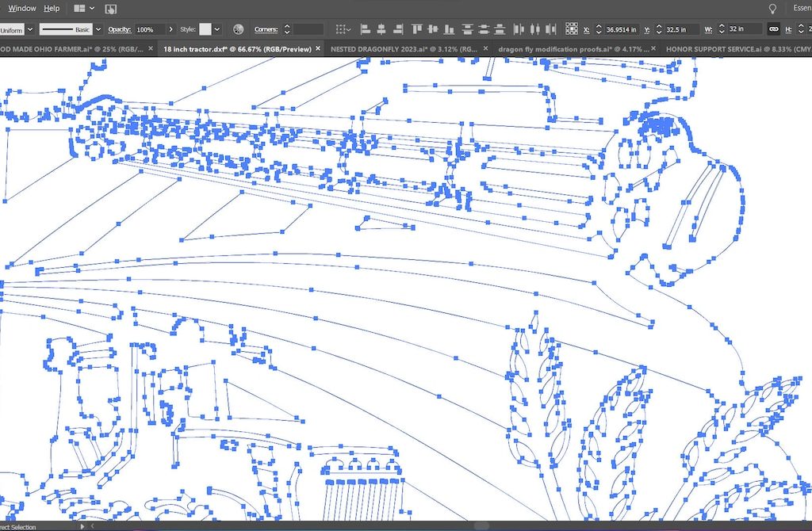
Task: Select a reference point on the grid
Action: [571, 29]
